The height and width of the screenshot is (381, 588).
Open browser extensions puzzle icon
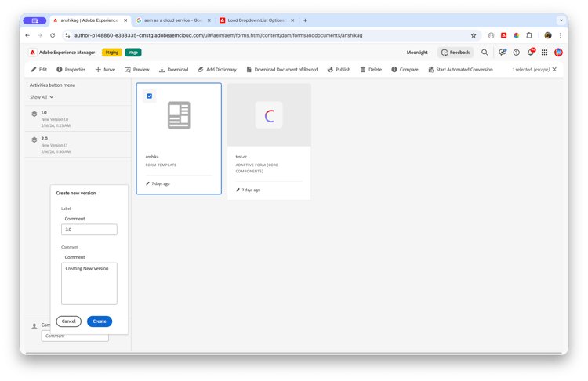529,35
